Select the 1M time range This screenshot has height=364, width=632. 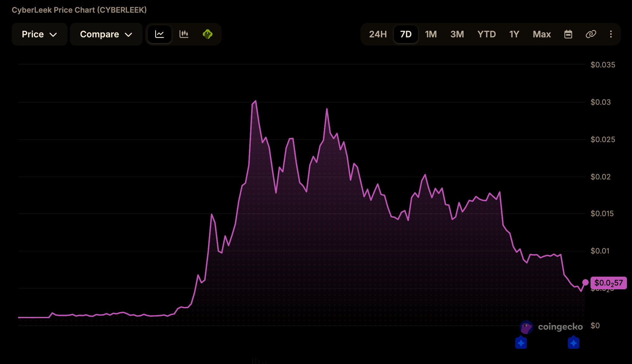point(431,34)
